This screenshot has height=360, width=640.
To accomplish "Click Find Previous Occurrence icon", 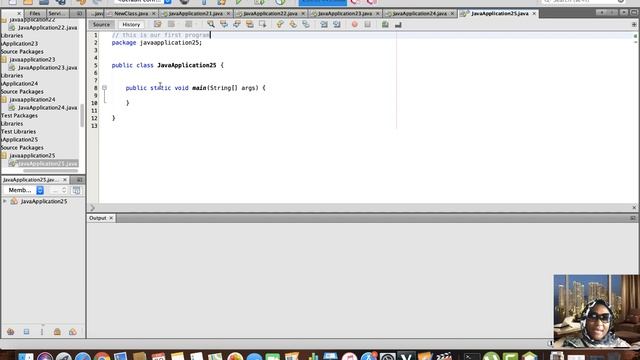I will click(224, 24).
